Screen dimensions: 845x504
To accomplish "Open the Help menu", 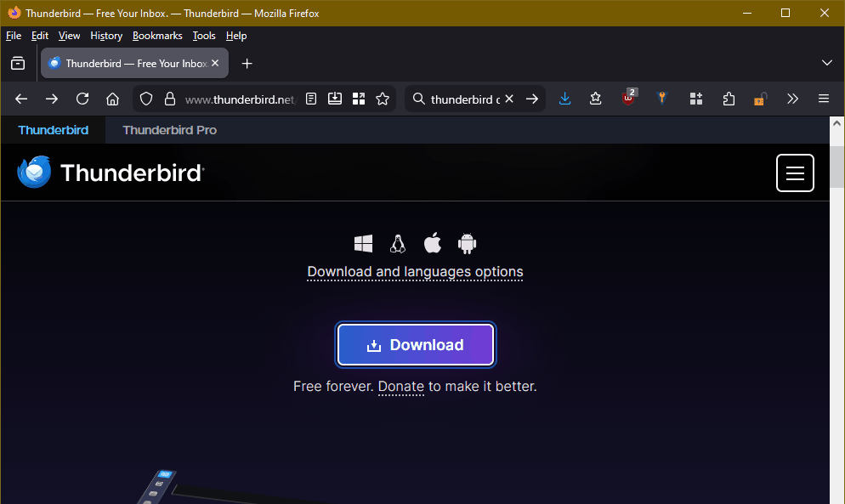I will click(236, 36).
